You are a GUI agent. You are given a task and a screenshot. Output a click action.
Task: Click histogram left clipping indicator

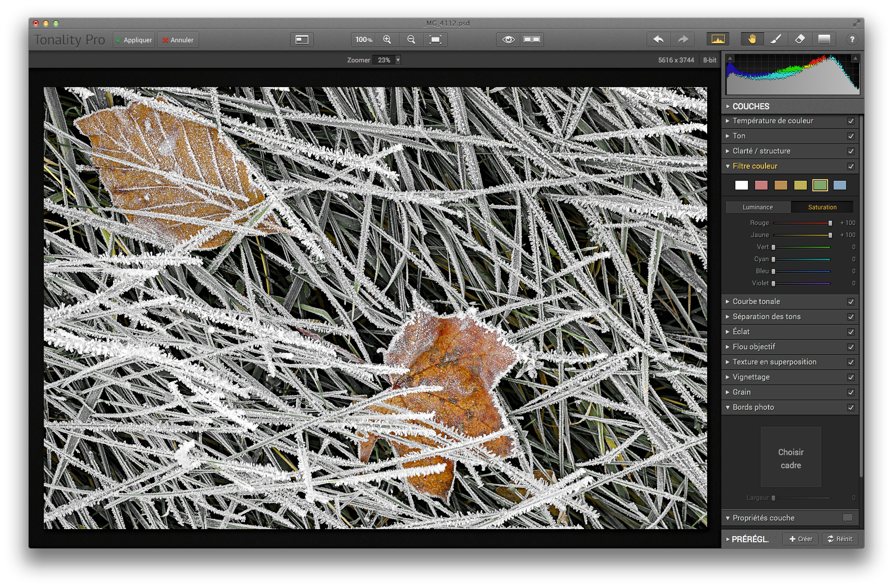pyautogui.click(x=730, y=58)
